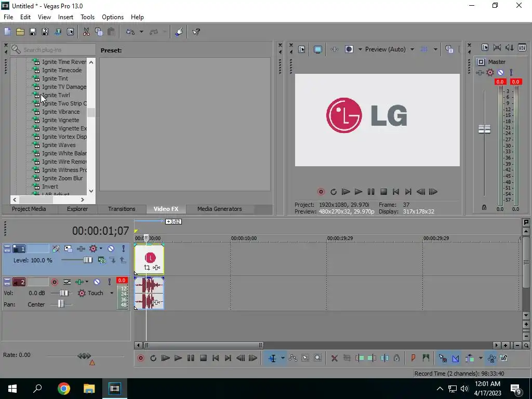The width and height of the screenshot is (532, 399).
Task: Open the Touch automation mode dropdown
Action: pos(112,293)
